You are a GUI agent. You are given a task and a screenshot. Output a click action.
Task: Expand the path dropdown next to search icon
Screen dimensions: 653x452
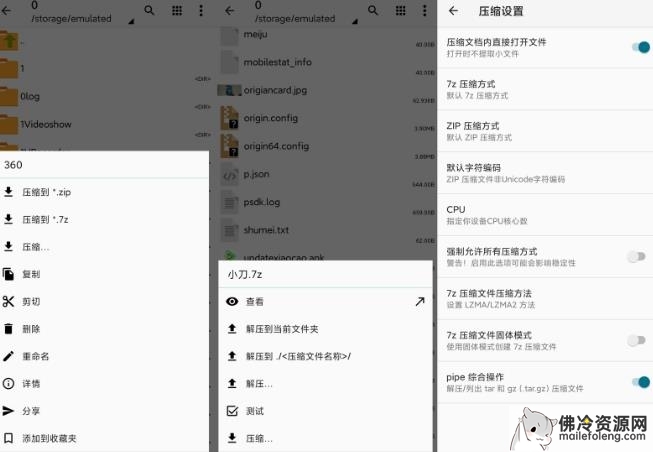[129, 19]
